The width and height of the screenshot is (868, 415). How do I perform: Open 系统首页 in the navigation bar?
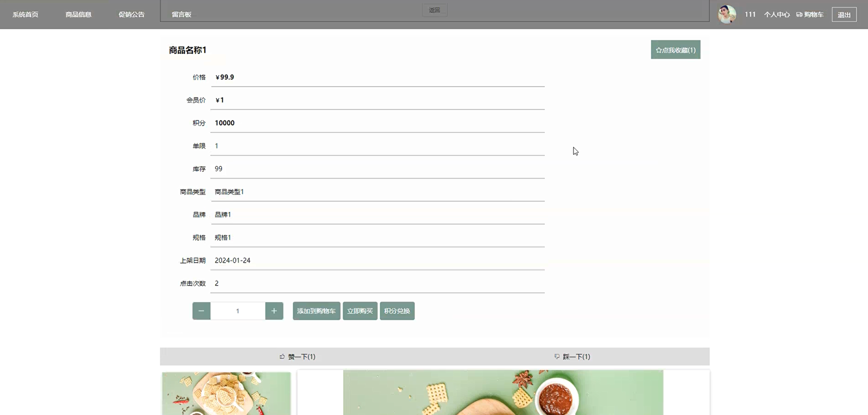click(25, 15)
